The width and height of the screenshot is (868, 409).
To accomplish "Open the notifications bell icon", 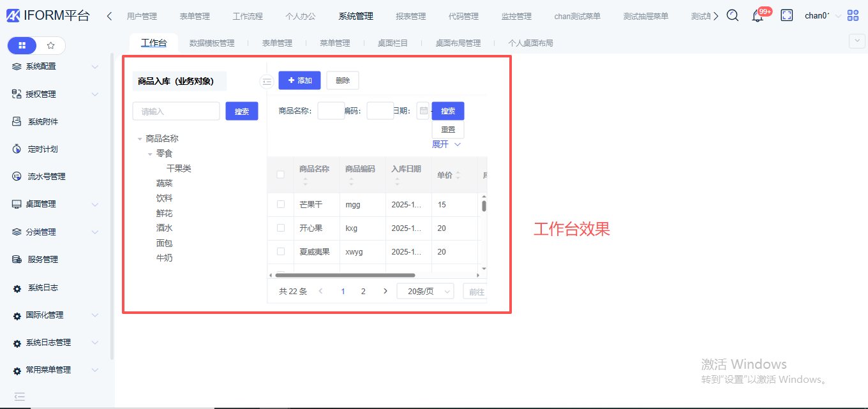I will (758, 16).
